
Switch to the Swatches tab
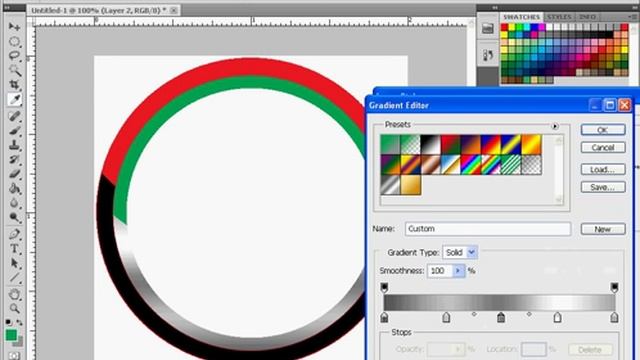pos(521,17)
